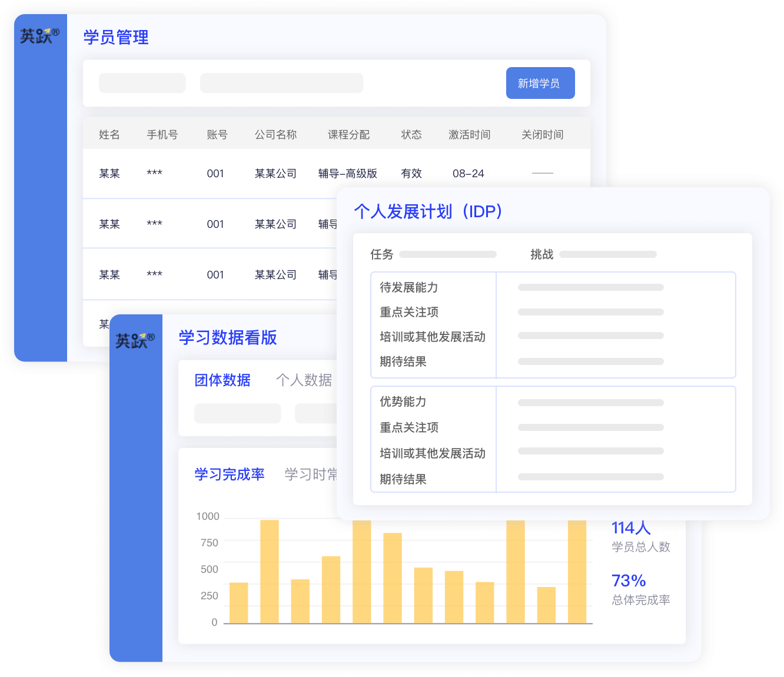Click the 激活时间 column header
Screen dimensions: 784x677
click(x=469, y=135)
